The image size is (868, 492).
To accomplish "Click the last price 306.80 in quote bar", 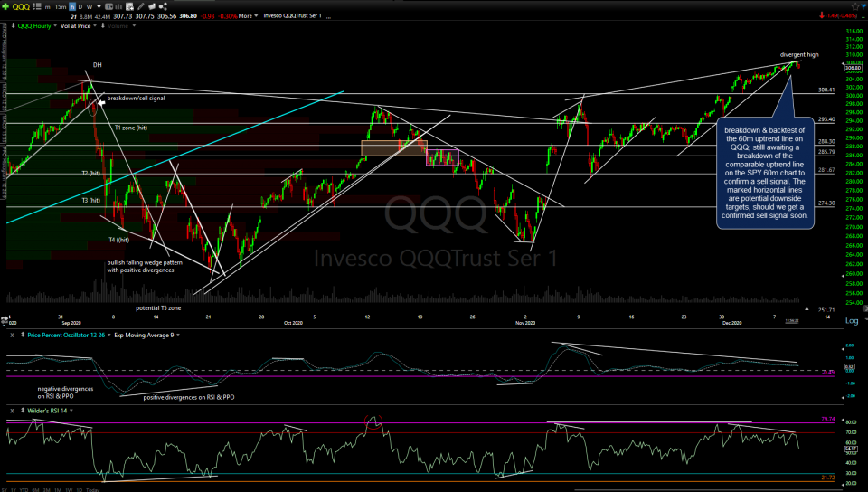I will (188, 16).
